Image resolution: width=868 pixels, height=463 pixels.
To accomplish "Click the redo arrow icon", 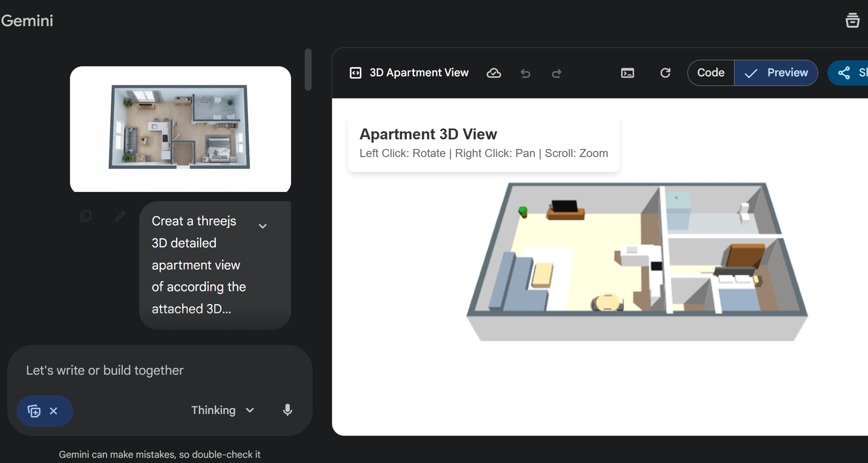I will (557, 73).
